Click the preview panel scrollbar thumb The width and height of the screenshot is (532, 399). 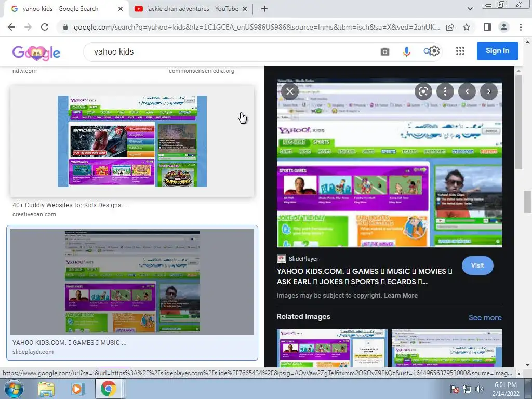(518, 122)
